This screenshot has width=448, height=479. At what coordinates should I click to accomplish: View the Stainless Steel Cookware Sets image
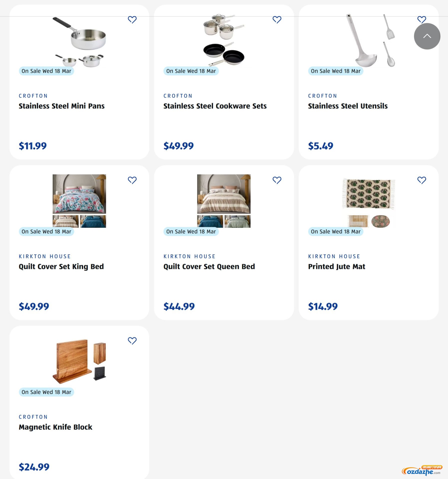coord(224,40)
